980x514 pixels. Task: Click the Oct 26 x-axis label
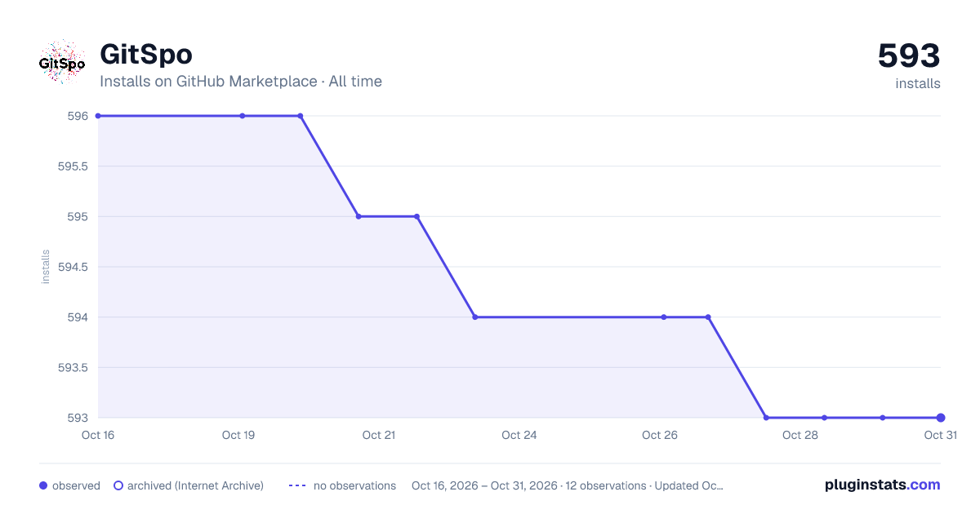click(x=660, y=435)
